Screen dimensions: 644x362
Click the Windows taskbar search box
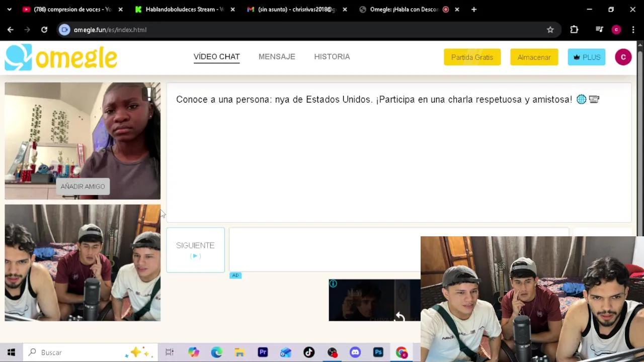click(x=91, y=352)
